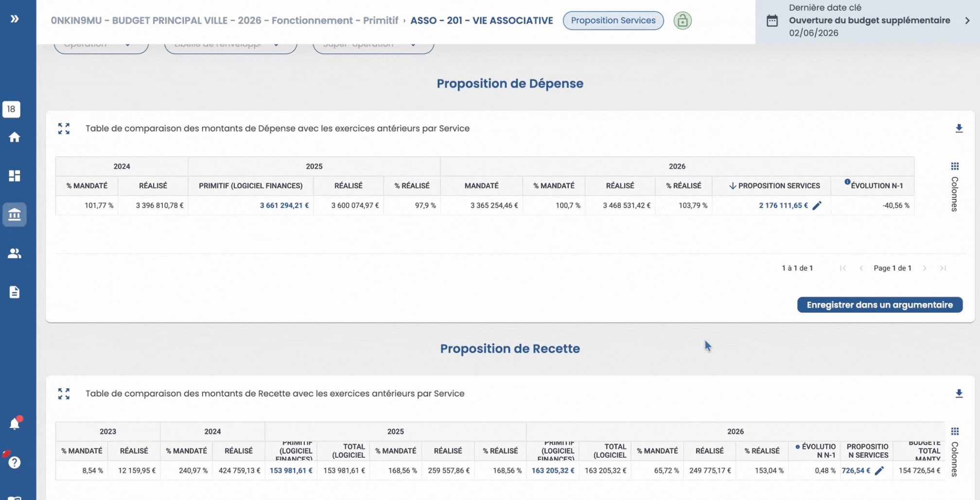The height and width of the screenshot is (500, 980).
Task: Go to the home icon in sidebar
Action: pyautogui.click(x=15, y=137)
